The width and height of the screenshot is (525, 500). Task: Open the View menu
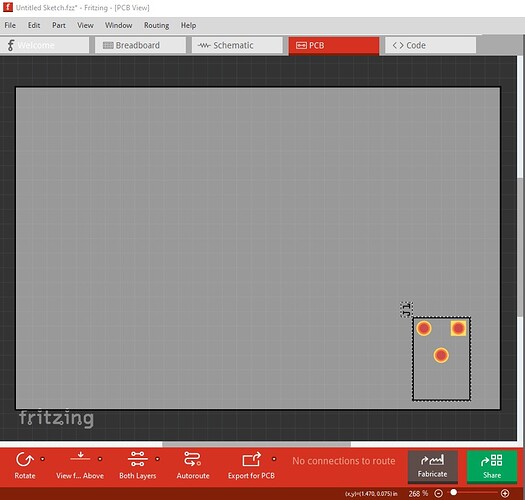[85, 25]
